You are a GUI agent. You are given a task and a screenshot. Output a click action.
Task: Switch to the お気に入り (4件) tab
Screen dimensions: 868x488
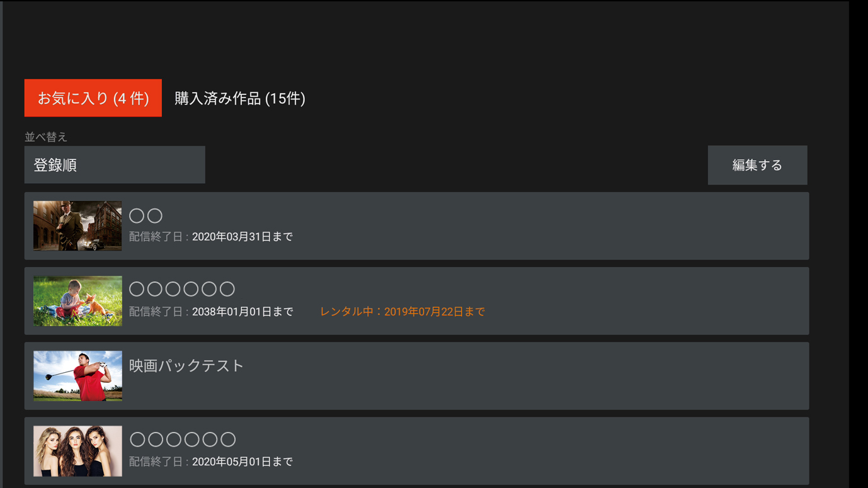point(93,98)
